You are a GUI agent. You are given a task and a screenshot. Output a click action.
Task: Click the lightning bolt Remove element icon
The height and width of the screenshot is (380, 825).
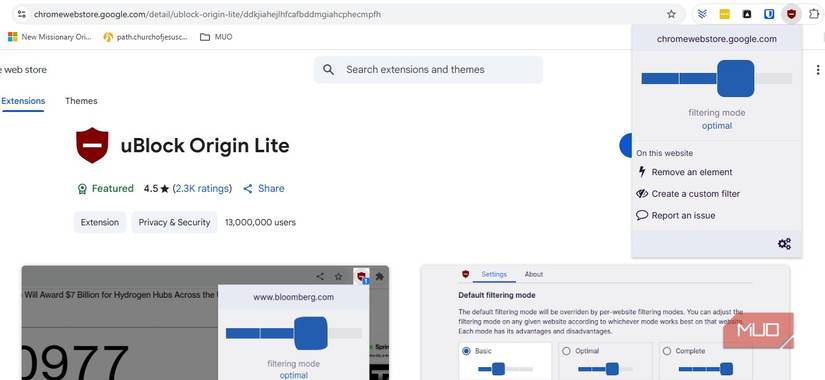point(641,172)
